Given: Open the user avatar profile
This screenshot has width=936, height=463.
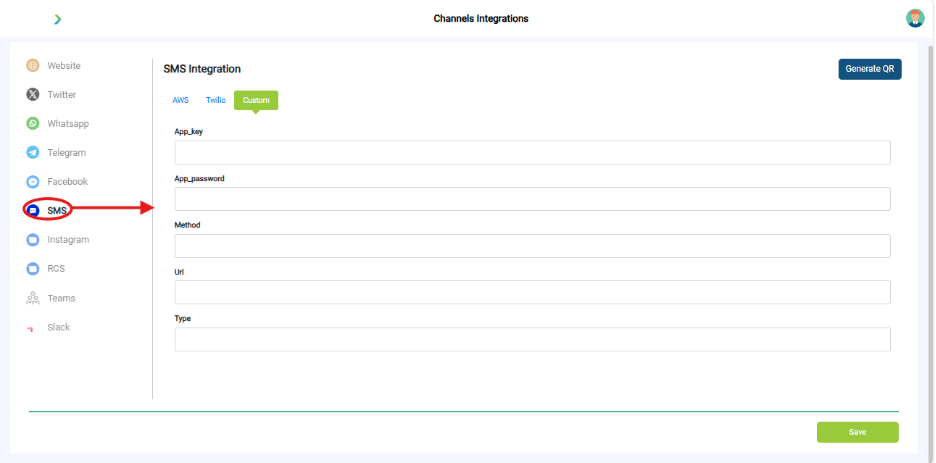Looking at the screenshot, I should (x=915, y=18).
